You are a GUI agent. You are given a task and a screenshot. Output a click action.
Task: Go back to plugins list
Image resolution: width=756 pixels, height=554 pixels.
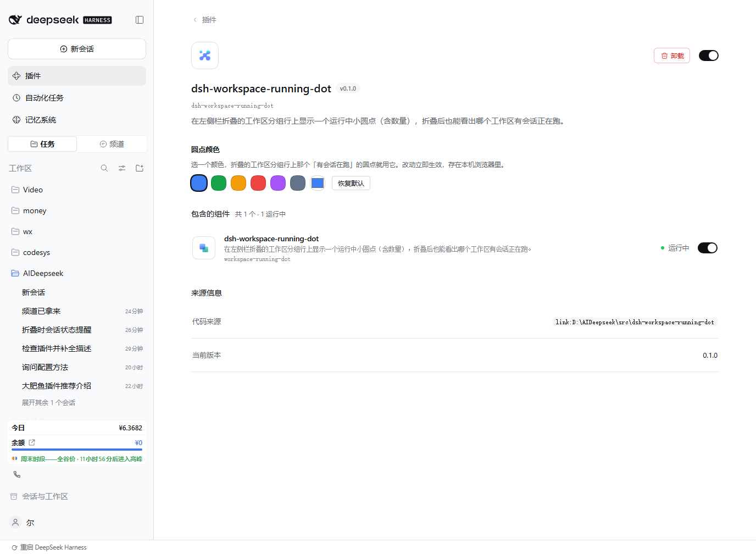[204, 20]
